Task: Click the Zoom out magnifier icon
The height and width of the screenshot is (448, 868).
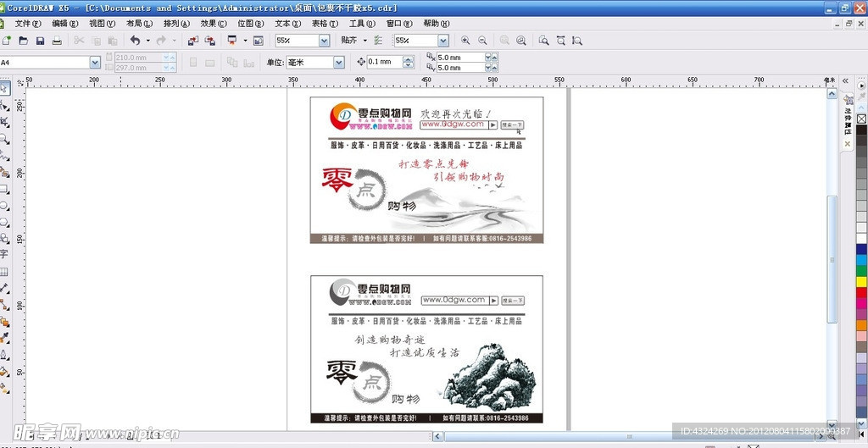Action: click(482, 41)
